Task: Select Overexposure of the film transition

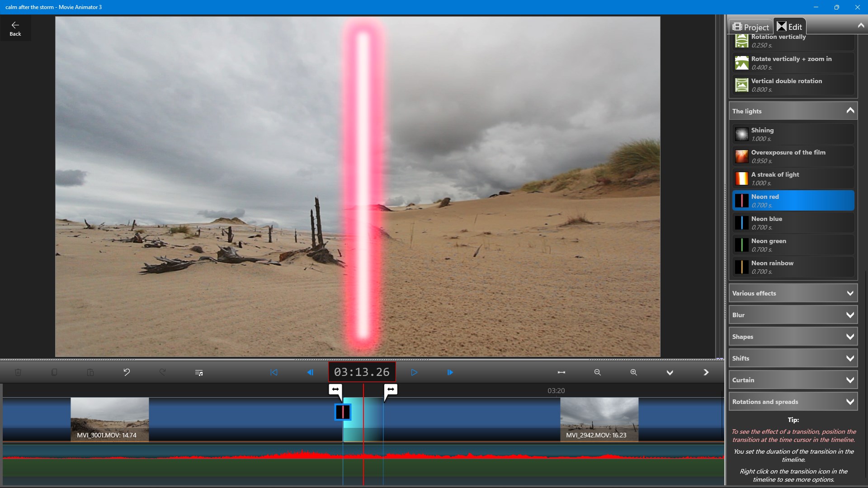Action: [793, 156]
